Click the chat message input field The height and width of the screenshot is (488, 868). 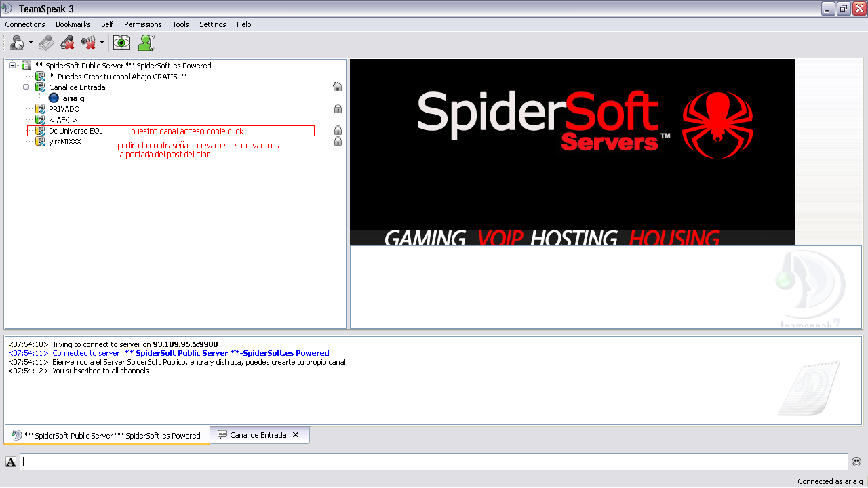pos(434,462)
